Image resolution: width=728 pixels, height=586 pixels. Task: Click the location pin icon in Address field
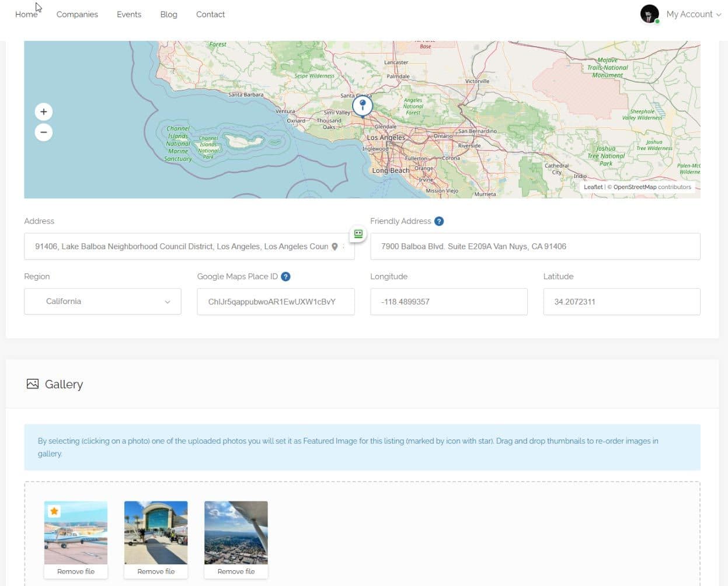coord(335,247)
